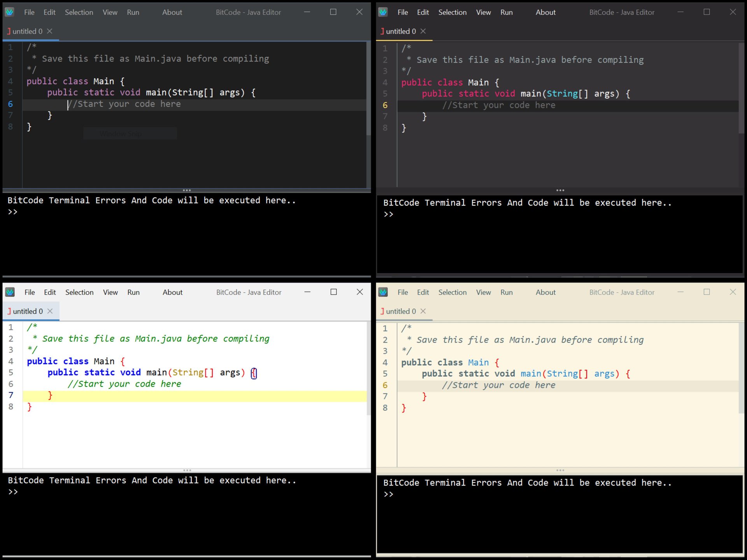Image resolution: width=747 pixels, height=560 pixels.
Task: Open Edit menu in white light-theme window
Action: pyautogui.click(x=50, y=292)
